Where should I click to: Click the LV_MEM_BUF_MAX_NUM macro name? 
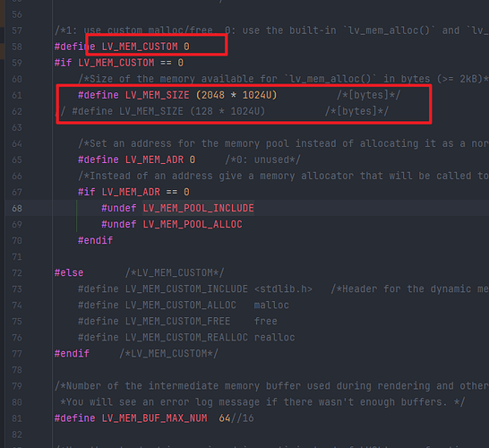(x=154, y=418)
